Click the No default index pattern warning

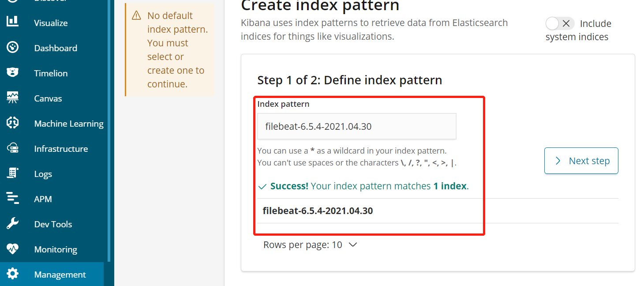click(169, 50)
